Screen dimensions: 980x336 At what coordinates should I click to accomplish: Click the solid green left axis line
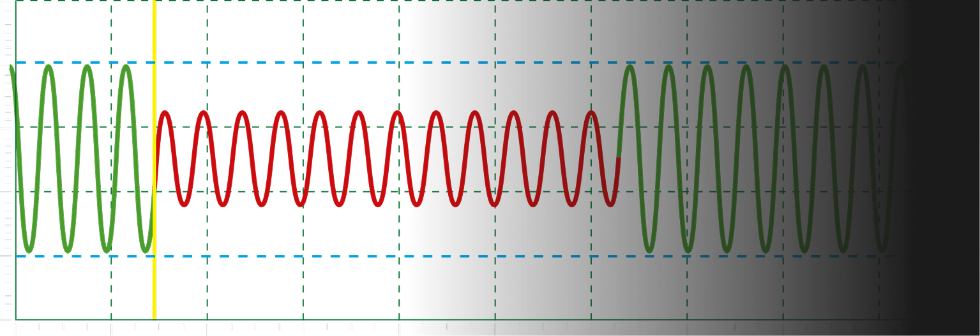15,287
